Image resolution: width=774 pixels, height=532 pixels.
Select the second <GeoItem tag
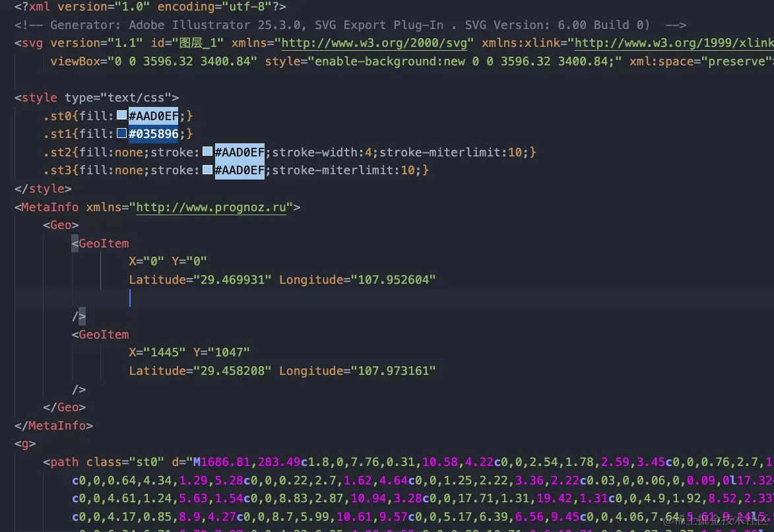point(100,335)
